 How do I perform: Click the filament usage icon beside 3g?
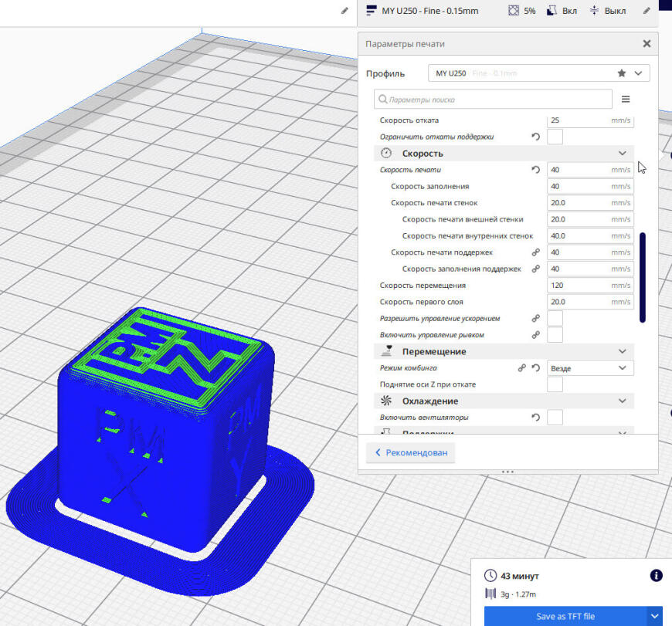490,594
